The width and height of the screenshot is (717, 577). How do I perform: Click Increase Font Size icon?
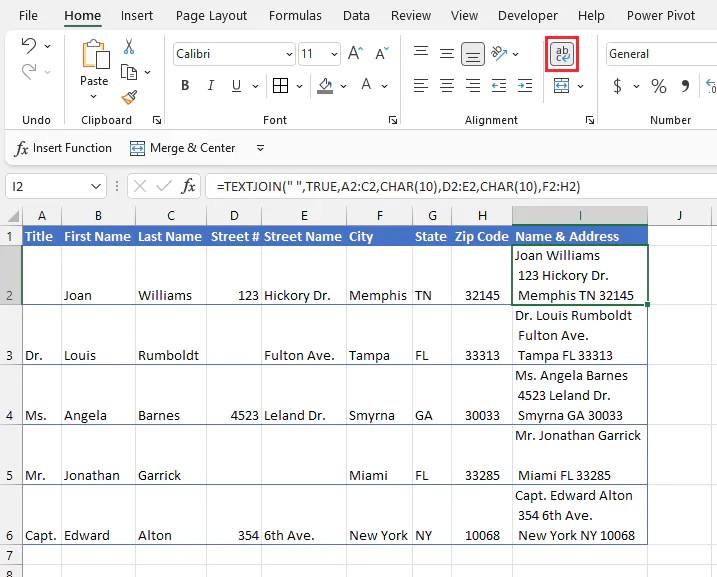(355, 54)
